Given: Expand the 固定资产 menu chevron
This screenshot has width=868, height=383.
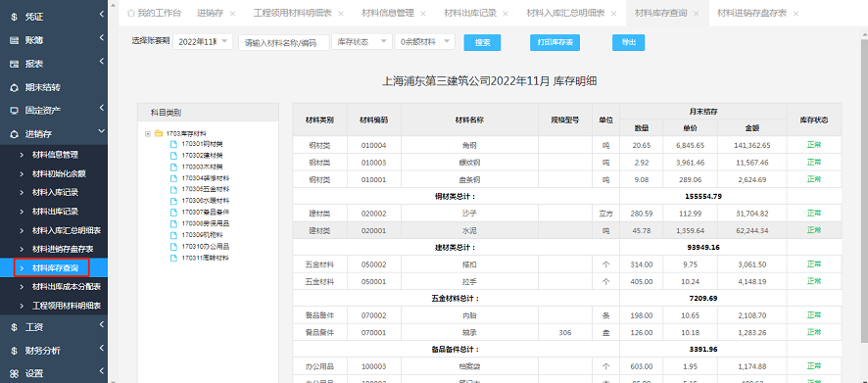Looking at the screenshot, I should point(101,108).
